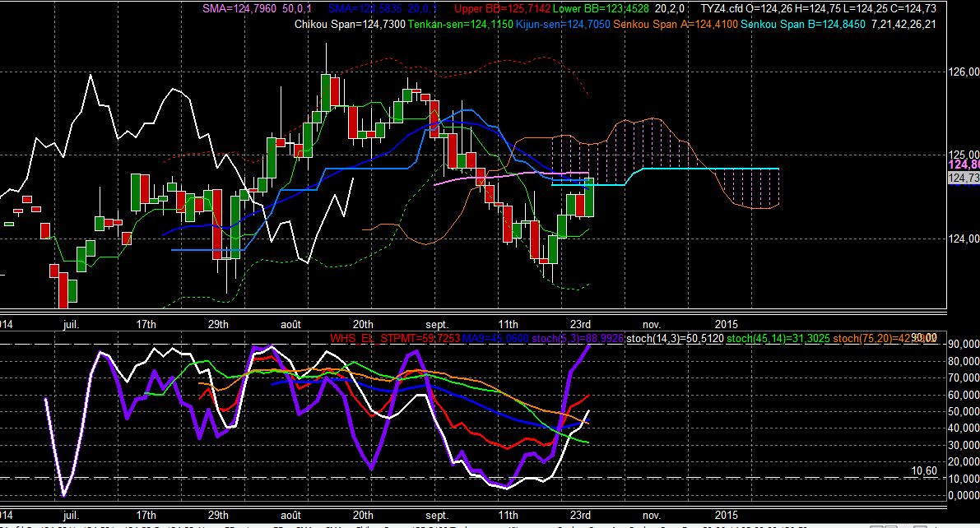This screenshot has width=980, height=528.
Task: Click '20th' on the stochastic panel time axis
Action: 363,516
